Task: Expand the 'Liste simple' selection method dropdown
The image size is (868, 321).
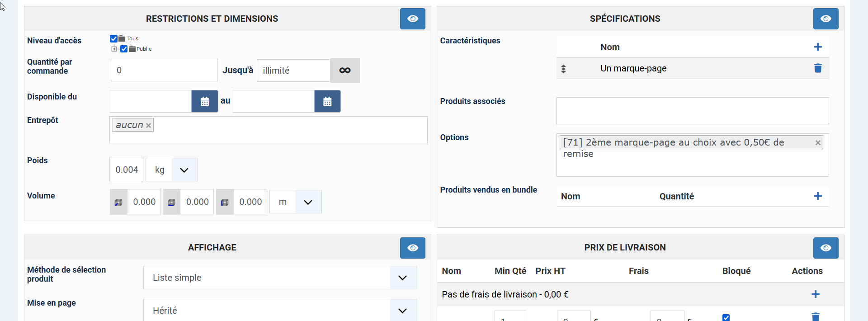Action: pyautogui.click(x=402, y=278)
